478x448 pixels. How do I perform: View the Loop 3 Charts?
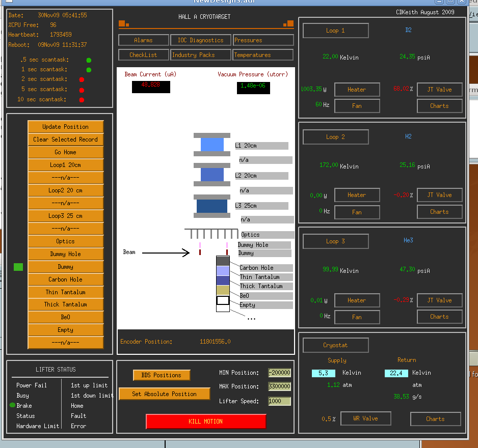tap(440, 317)
